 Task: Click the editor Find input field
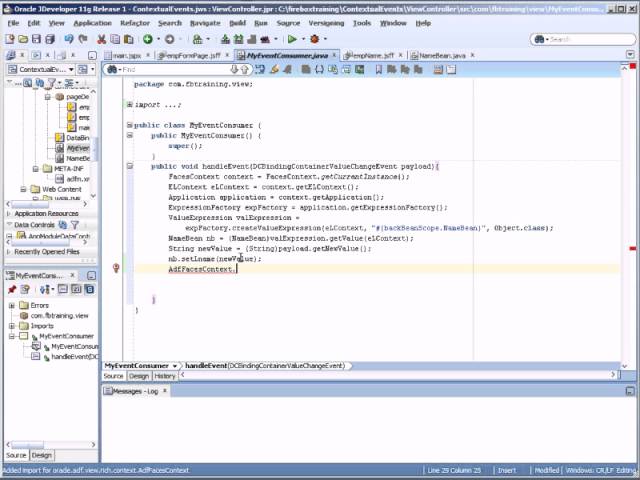coord(175,69)
